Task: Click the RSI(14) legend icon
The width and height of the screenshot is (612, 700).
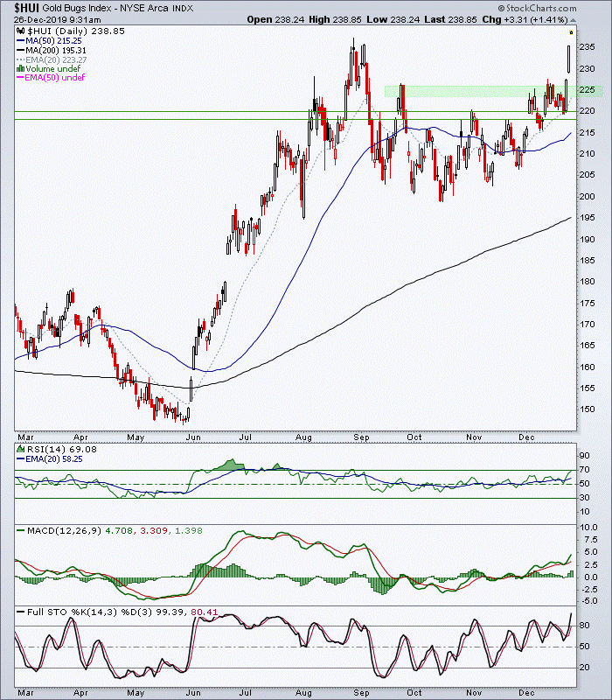Action: click(20, 449)
